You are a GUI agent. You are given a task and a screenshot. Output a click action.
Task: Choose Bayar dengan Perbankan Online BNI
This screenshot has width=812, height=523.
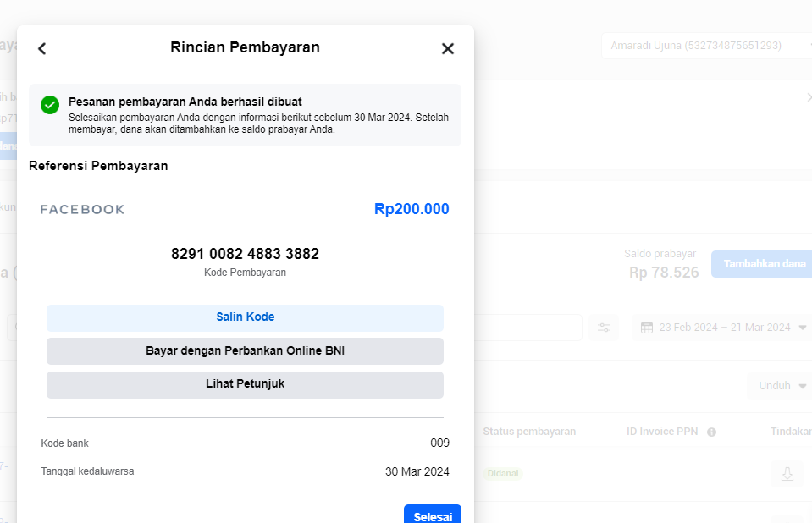point(245,351)
